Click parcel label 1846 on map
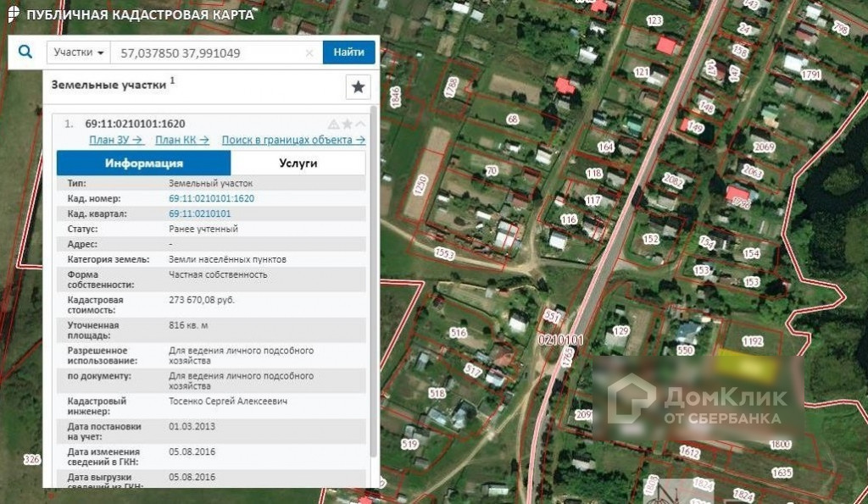Viewport: 868px width, 504px height. [x=395, y=97]
